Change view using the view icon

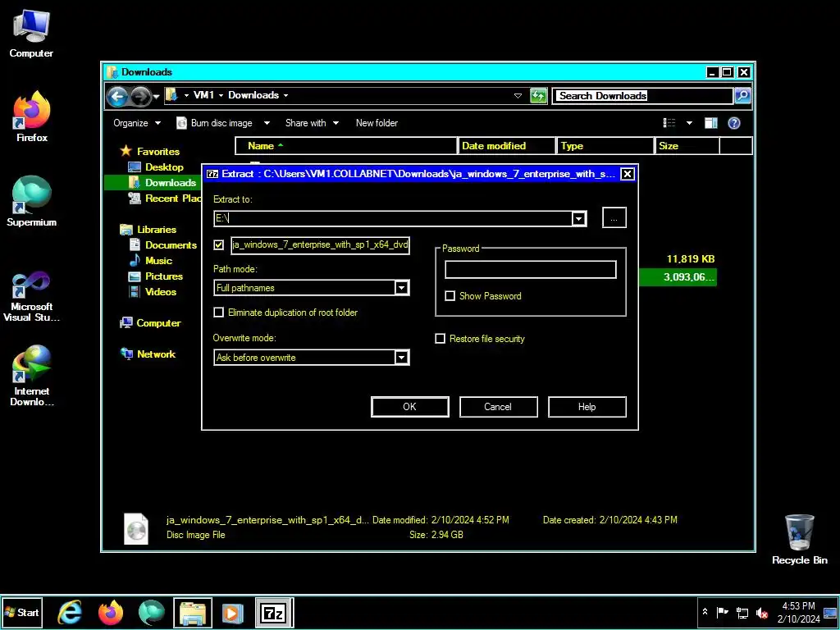point(669,123)
